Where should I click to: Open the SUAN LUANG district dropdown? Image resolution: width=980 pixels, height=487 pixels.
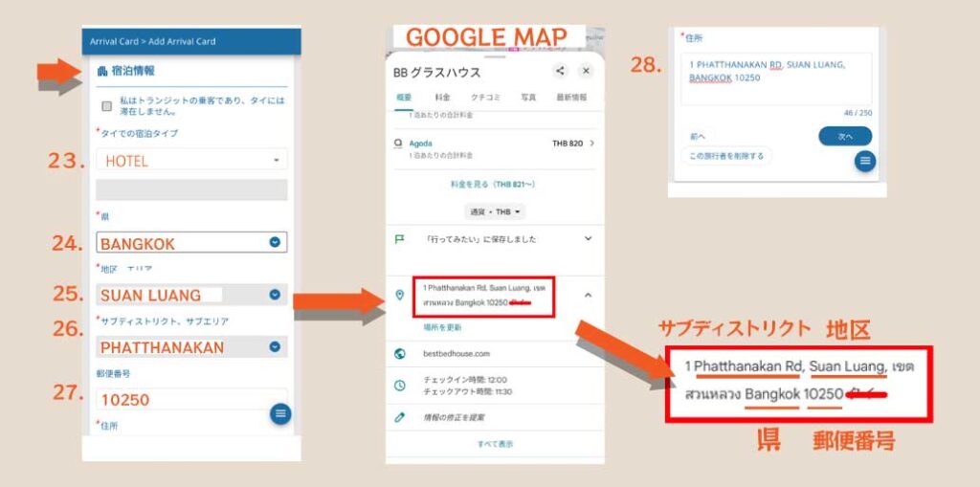[x=191, y=295]
